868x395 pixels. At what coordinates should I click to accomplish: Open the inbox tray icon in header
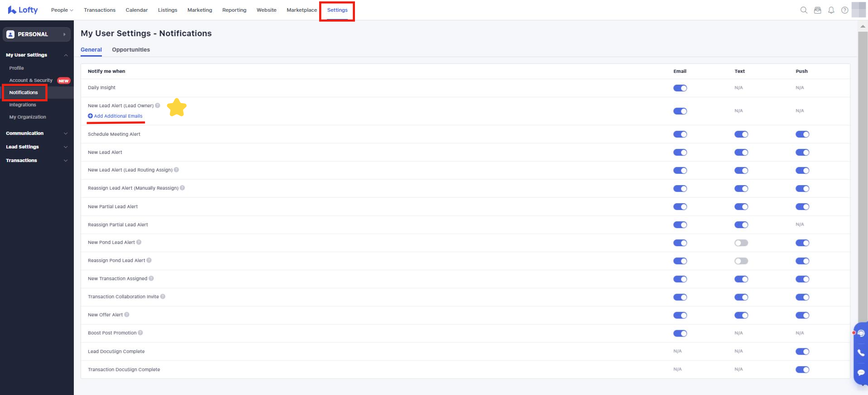click(x=817, y=10)
